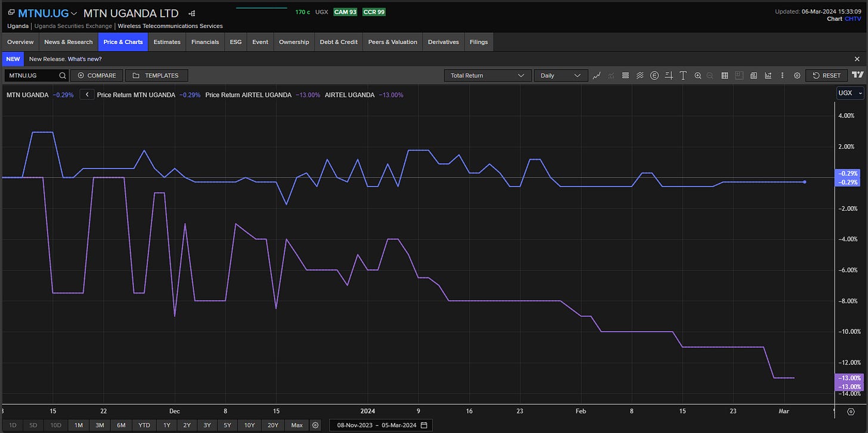Viewport: 868px width, 433px height.
Task: Click Price Return AIRTEL UGANDA legend label
Action: click(248, 95)
